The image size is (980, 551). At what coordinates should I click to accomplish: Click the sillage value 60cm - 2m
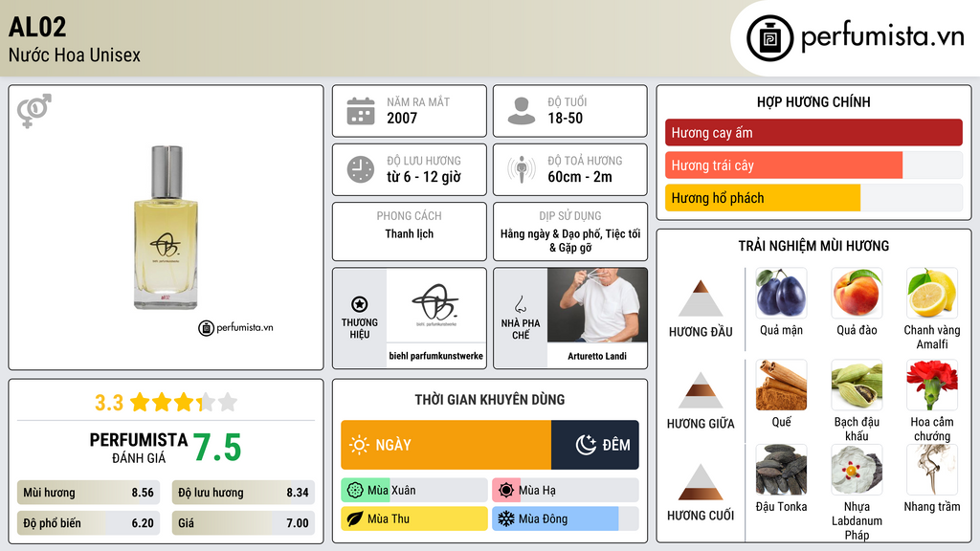(x=580, y=177)
